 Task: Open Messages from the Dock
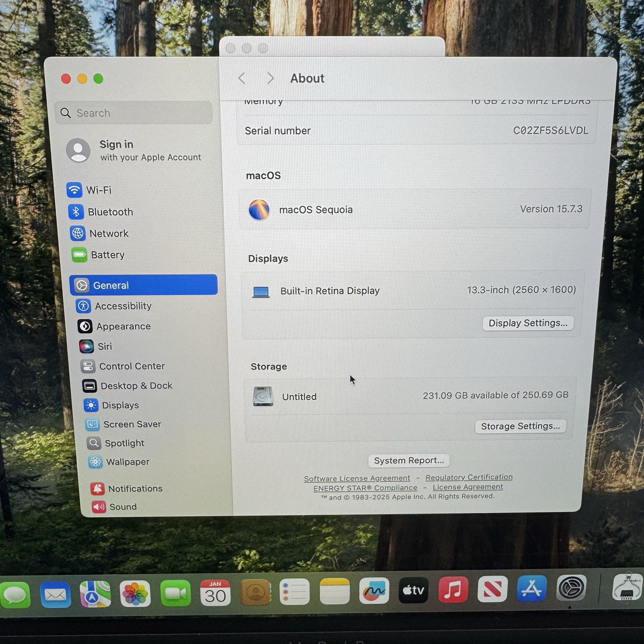coord(15,594)
